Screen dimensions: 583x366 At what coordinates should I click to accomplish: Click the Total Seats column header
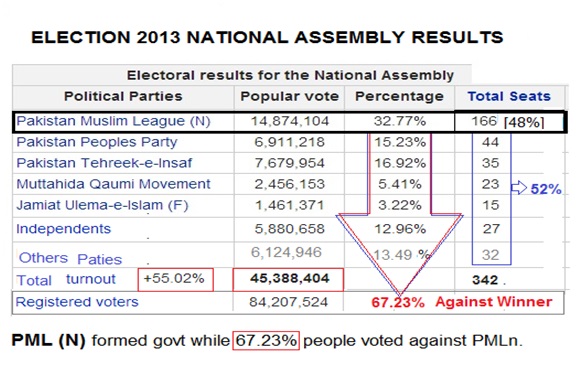coord(509,96)
